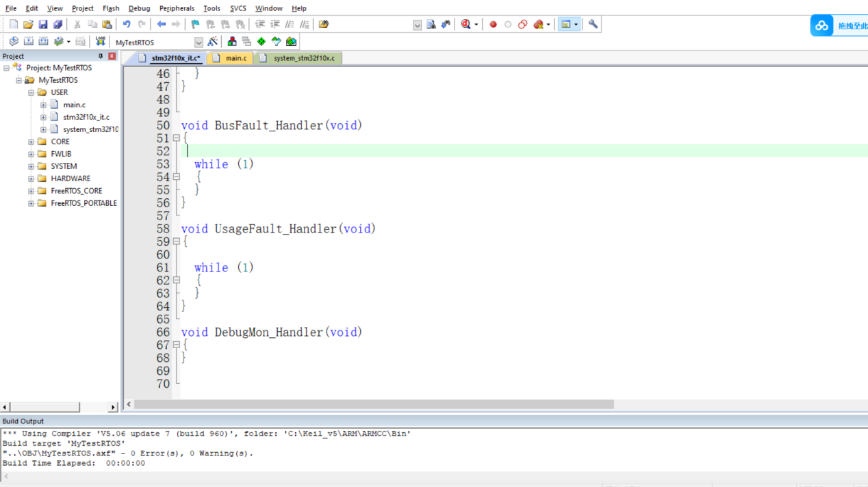Image resolution: width=868 pixels, height=487 pixels.
Task: Comment the selection with the comment icon
Action: point(290,25)
